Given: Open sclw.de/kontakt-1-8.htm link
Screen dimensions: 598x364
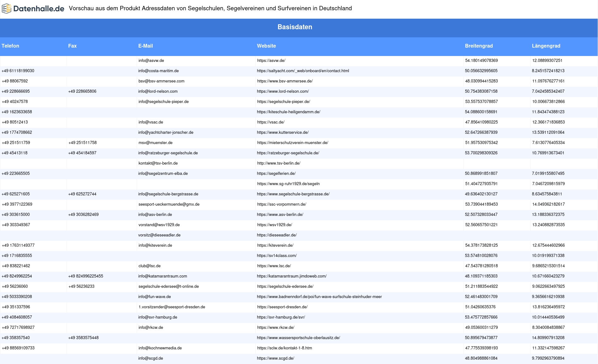Looking at the screenshot, I should [285, 348].
